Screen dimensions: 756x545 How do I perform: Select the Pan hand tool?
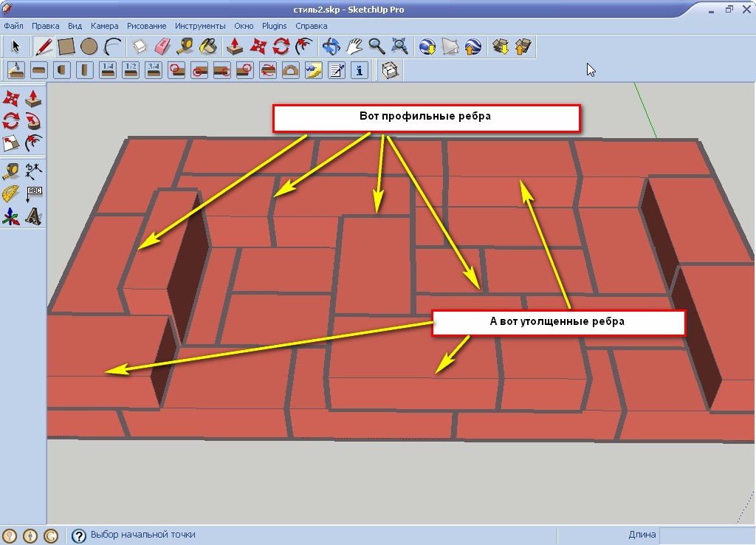tap(354, 47)
